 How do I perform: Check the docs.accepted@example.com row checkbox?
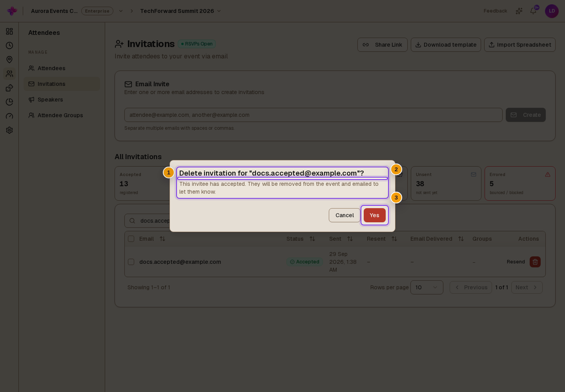[131, 262]
